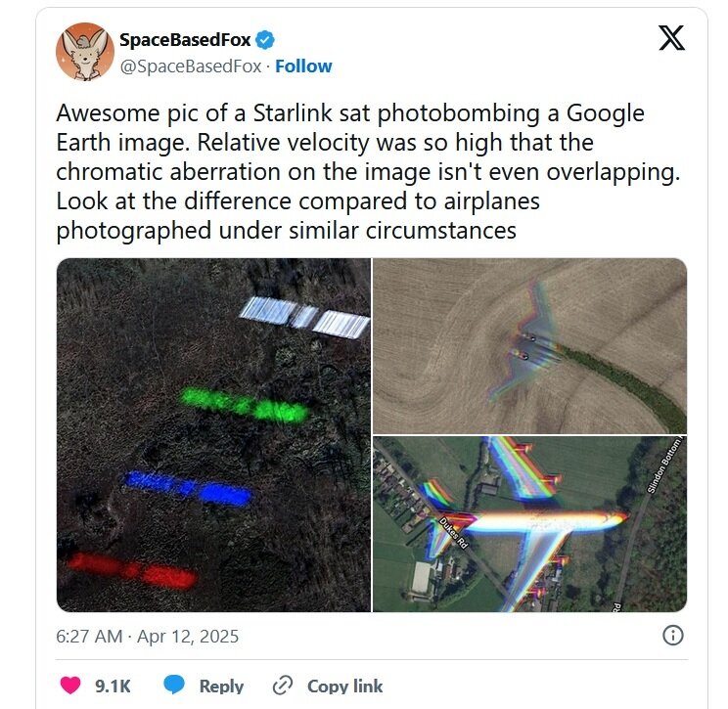Click the red streak in the satellite image
Viewport: 728px width, 709px height.
pyautogui.click(x=131, y=569)
